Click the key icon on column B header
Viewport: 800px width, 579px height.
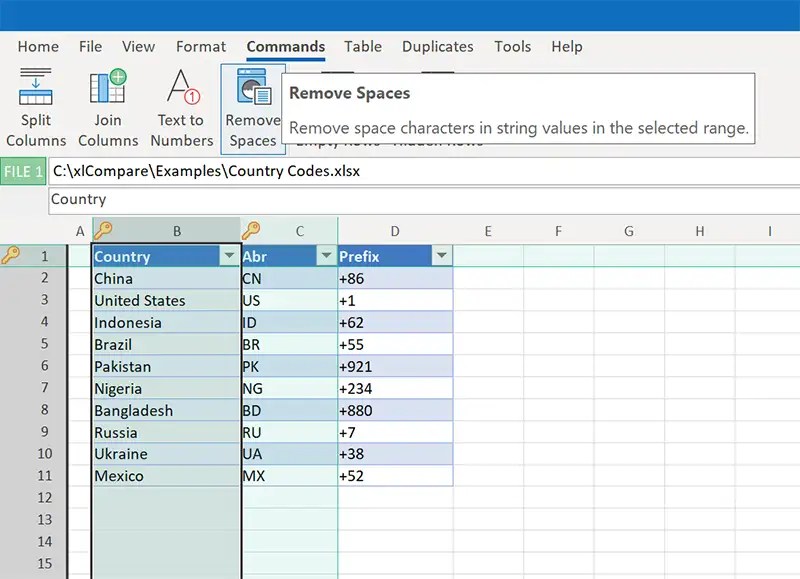[104, 230]
